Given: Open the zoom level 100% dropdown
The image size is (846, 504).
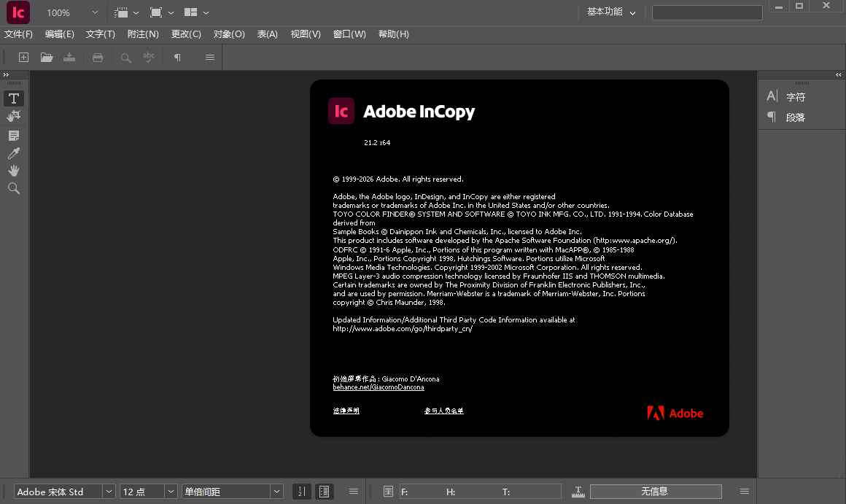Looking at the screenshot, I should [x=95, y=12].
